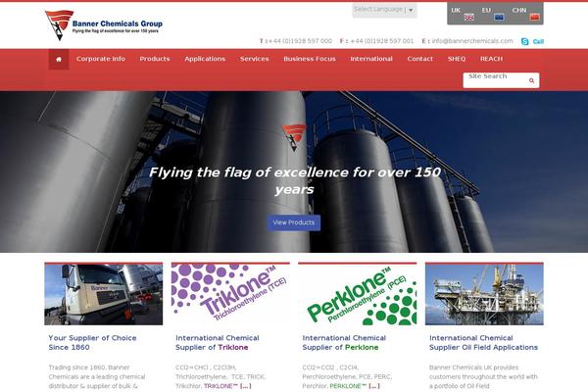Click the Banner Chemicals Group logo
Image resolution: width=588 pixels, height=392 pixels.
tap(104, 25)
